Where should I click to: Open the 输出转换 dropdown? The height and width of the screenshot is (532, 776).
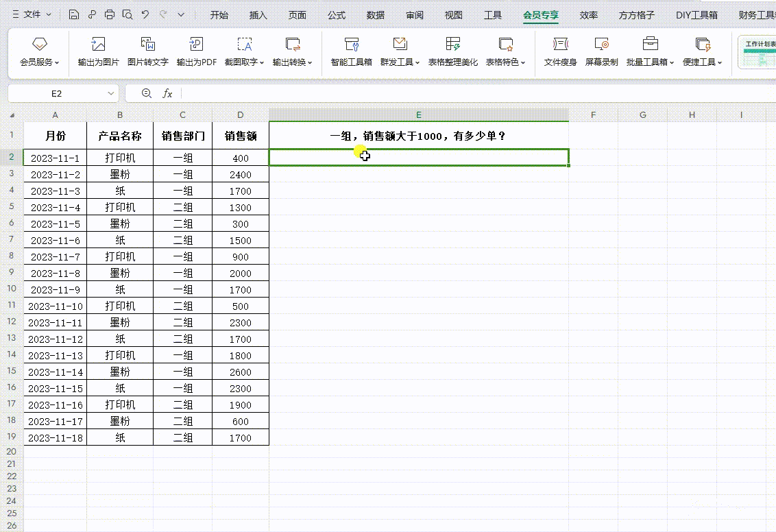tap(293, 51)
